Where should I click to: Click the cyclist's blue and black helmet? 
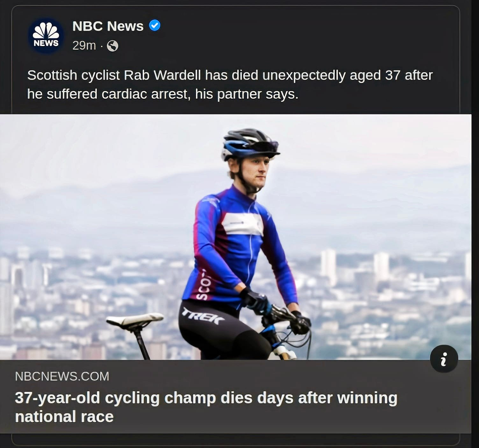pyautogui.click(x=249, y=143)
